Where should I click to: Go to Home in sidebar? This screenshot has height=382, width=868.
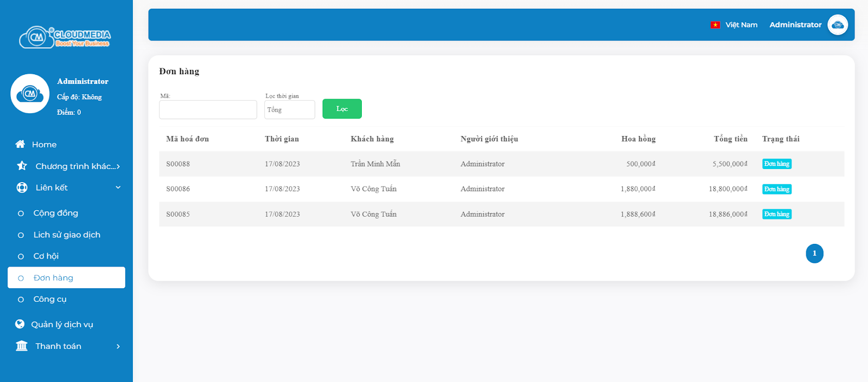(x=44, y=144)
